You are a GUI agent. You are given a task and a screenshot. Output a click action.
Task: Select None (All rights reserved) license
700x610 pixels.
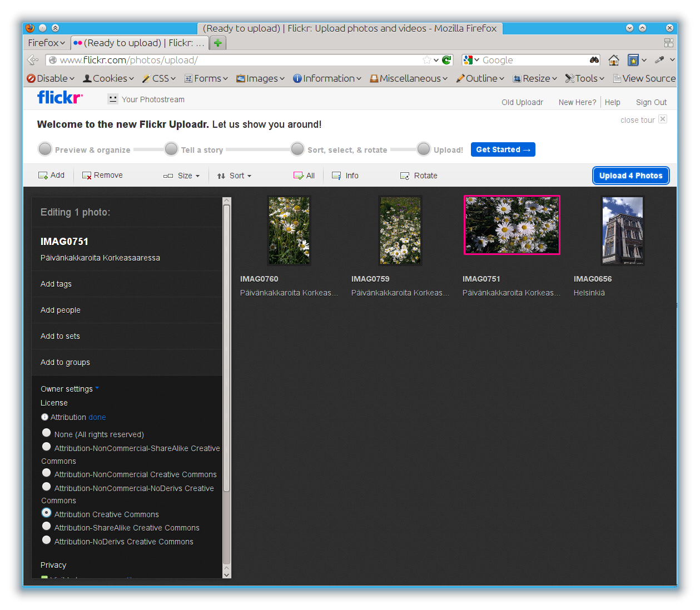[47, 433]
